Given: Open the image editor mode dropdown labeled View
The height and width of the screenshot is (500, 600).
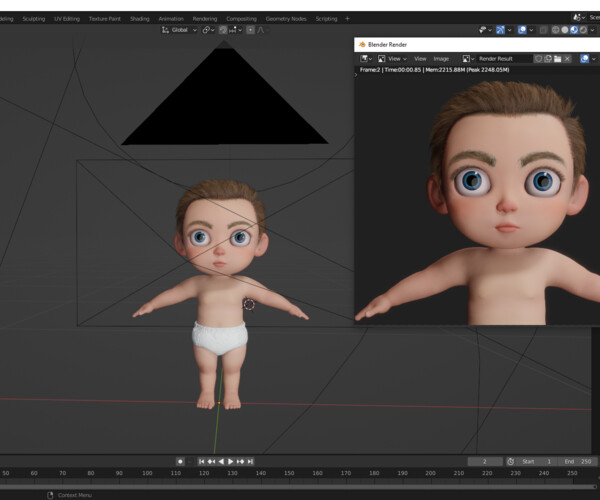Looking at the screenshot, I should pos(392,59).
